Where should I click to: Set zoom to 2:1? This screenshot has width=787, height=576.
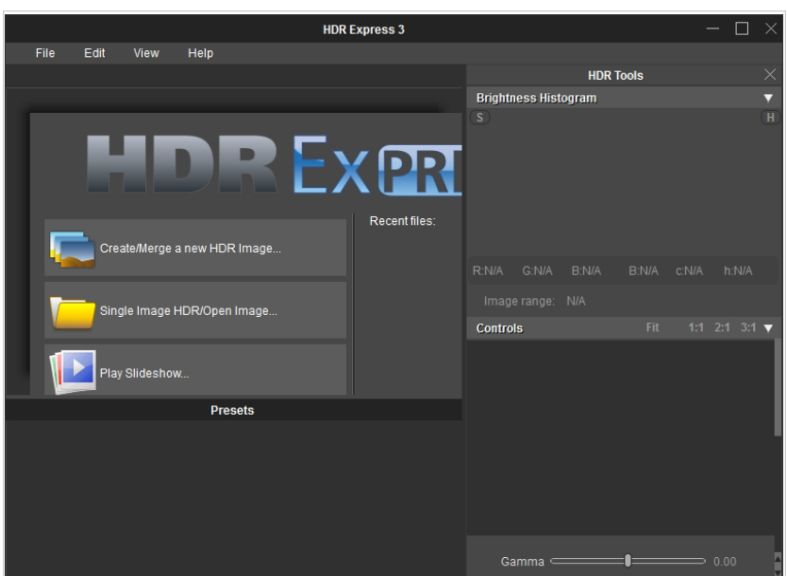click(722, 328)
